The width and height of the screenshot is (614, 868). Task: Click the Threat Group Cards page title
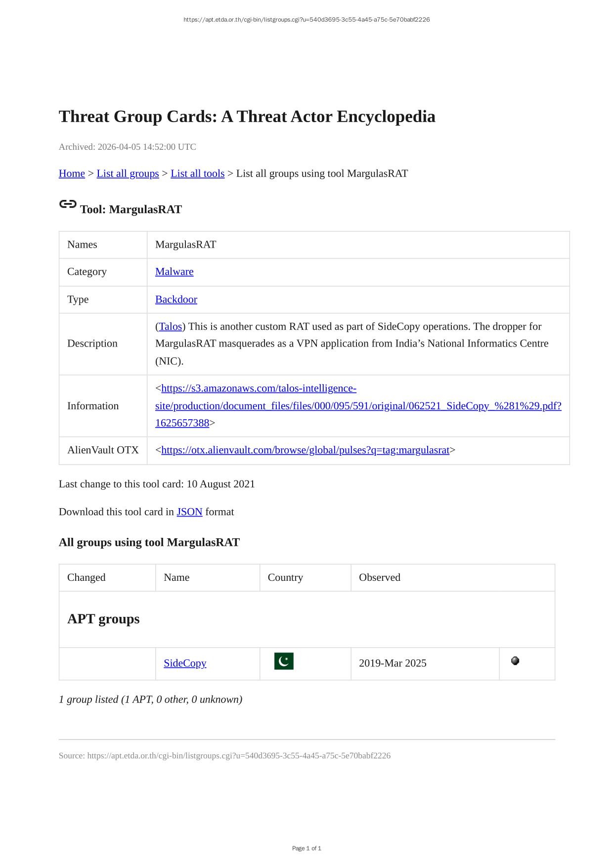point(247,117)
